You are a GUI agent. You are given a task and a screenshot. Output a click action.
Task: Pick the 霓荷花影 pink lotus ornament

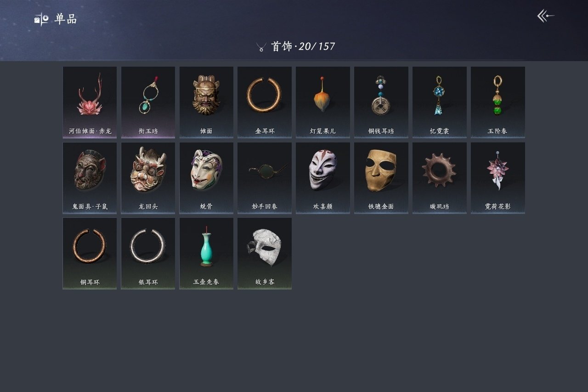[x=498, y=178]
